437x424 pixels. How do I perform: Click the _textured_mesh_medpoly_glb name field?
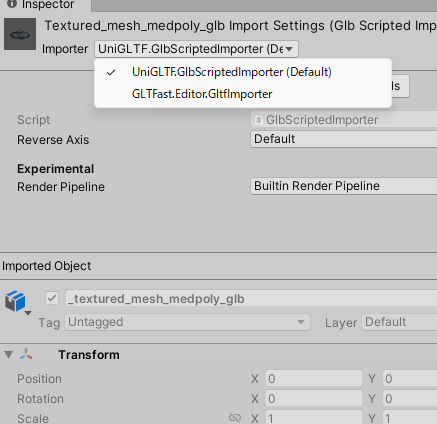(x=251, y=299)
